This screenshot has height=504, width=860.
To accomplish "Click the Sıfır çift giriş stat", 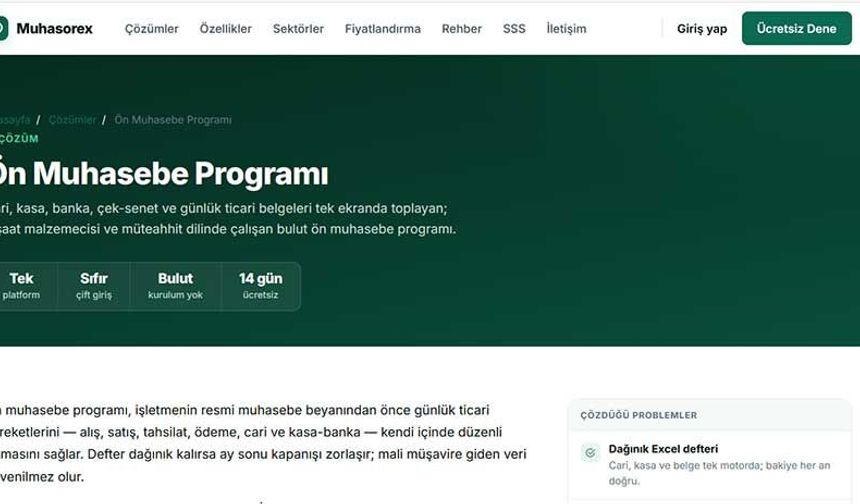I will (94, 286).
